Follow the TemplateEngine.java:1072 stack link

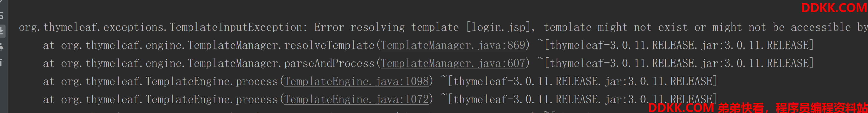point(357,100)
